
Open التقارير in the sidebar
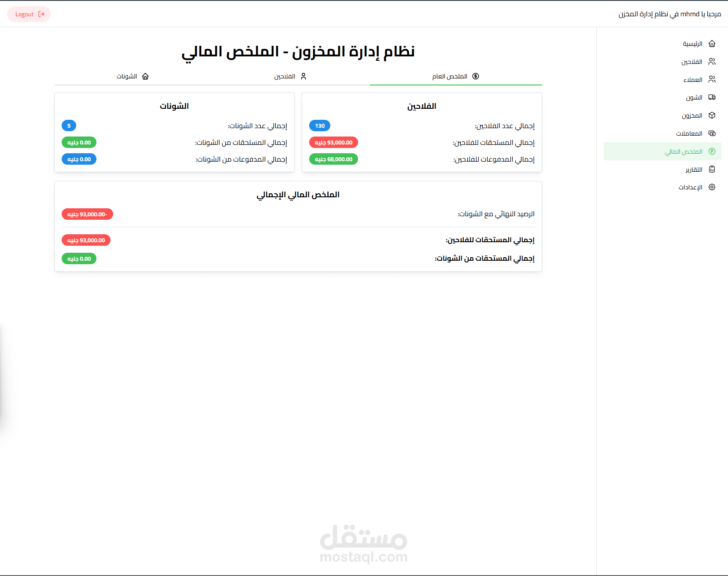pyautogui.click(x=662, y=169)
